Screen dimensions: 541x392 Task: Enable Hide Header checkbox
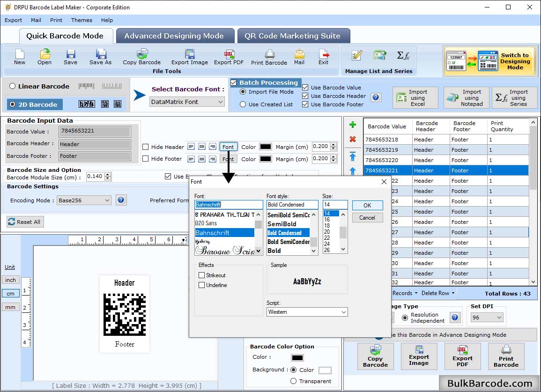146,147
